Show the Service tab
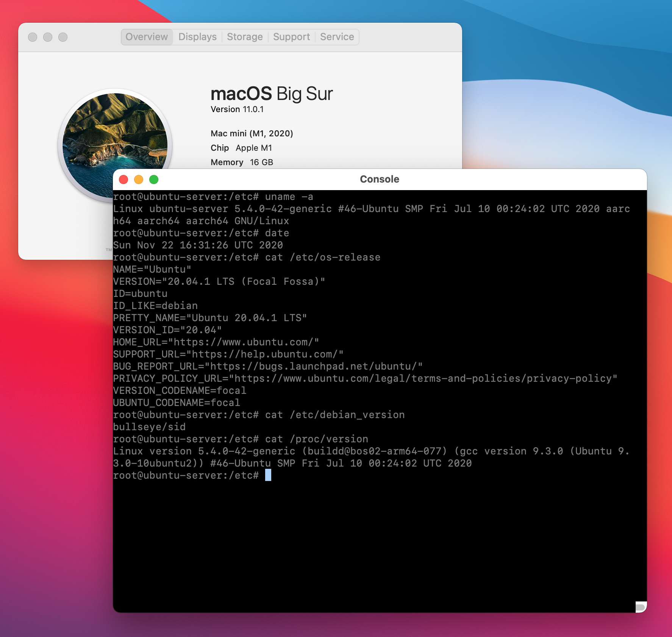Viewport: 672px width, 637px height. (337, 37)
